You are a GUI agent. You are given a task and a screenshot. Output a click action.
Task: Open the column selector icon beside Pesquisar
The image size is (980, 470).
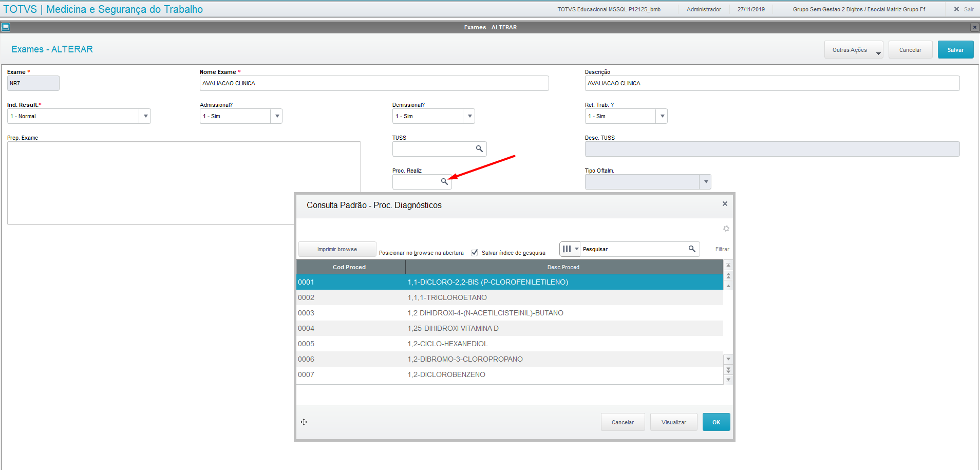click(570, 249)
